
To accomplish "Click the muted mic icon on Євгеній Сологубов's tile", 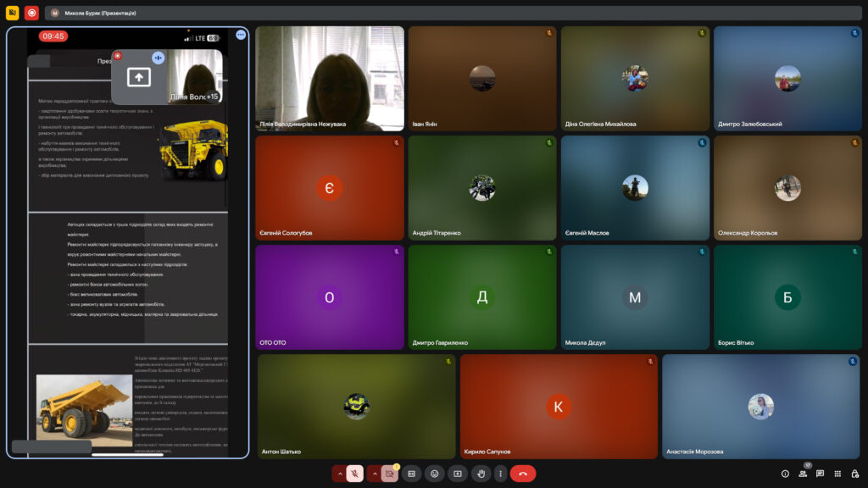I will (x=397, y=142).
